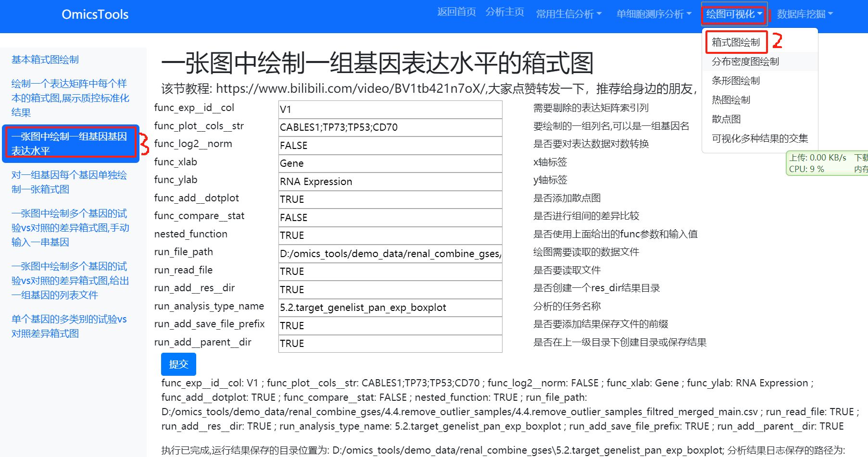Expand 单细胞测序分析 dropdown menu
The width and height of the screenshot is (868, 457).
click(654, 14)
